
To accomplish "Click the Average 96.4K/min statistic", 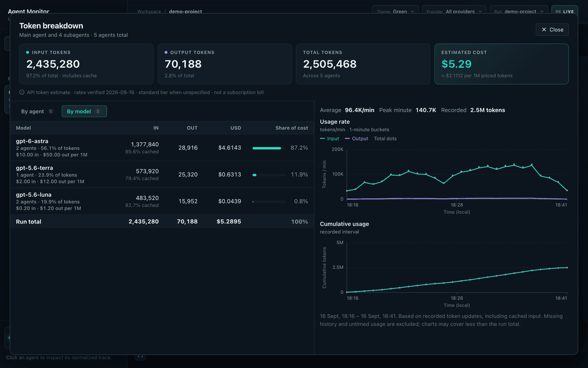I will click(347, 110).
